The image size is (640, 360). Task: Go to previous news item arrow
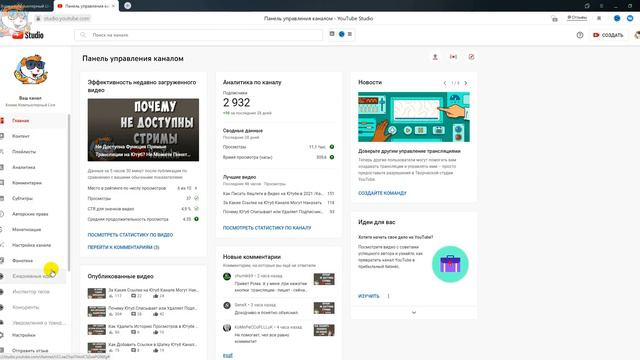pos(444,83)
